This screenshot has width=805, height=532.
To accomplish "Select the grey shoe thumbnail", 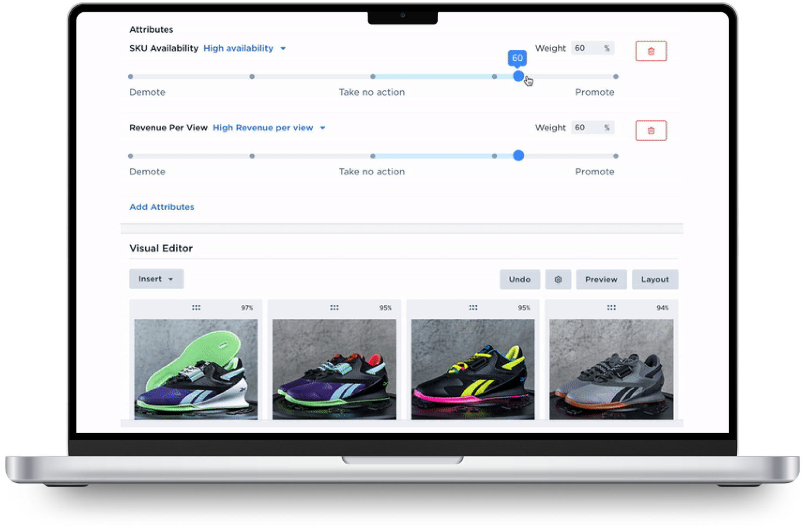I will coord(611,369).
